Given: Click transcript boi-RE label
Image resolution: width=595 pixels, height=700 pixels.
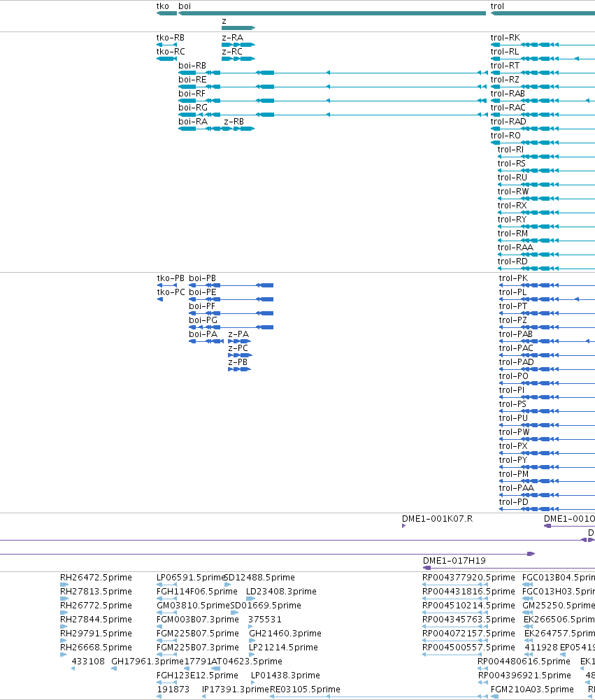Looking at the screenshot, I should [192, 80].
